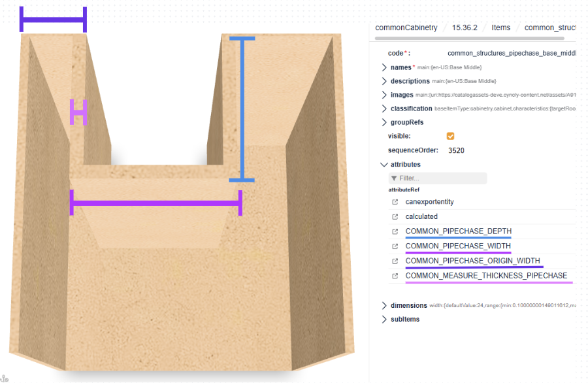Click the external-link icon beside canexportentity
The image size is (588, 383).
(x=395, y=202)
